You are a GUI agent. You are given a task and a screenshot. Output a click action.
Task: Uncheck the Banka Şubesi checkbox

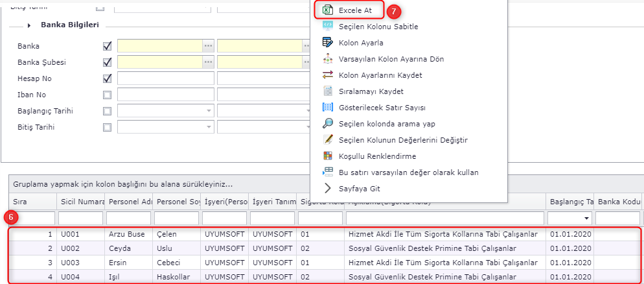click(x=108, y=62)
